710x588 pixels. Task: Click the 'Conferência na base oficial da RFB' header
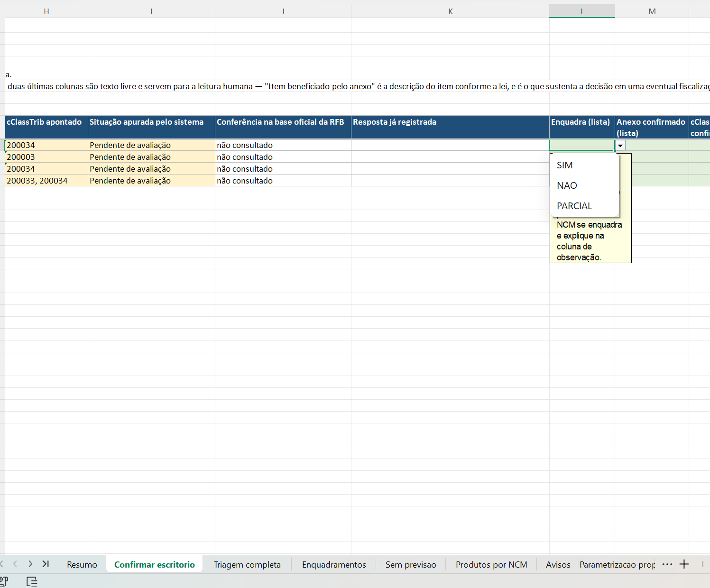(x=283, y=127)
